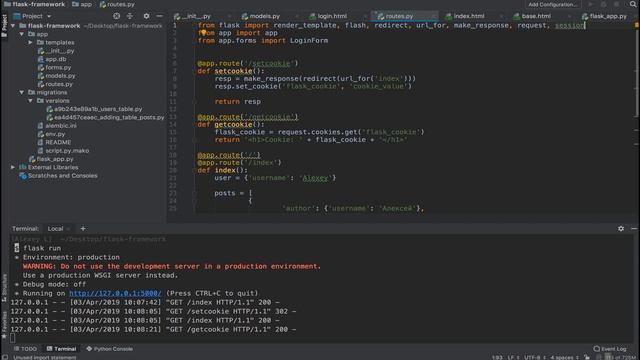The image size is (640, 360).
Task: Select script.py.mako in the project tree
Action: click(63, 151)
